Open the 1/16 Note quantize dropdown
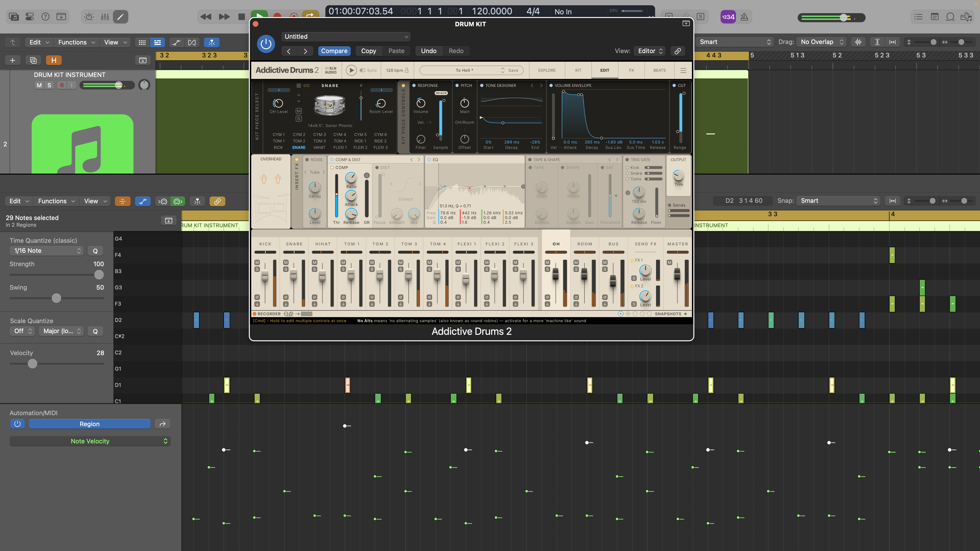The image size is (980, 551). click(46, 251)
